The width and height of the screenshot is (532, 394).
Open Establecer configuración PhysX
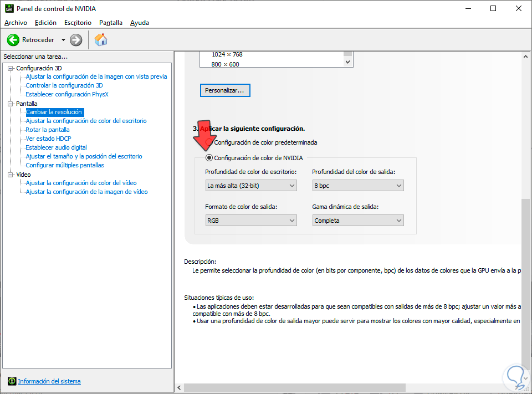point(67,94)
